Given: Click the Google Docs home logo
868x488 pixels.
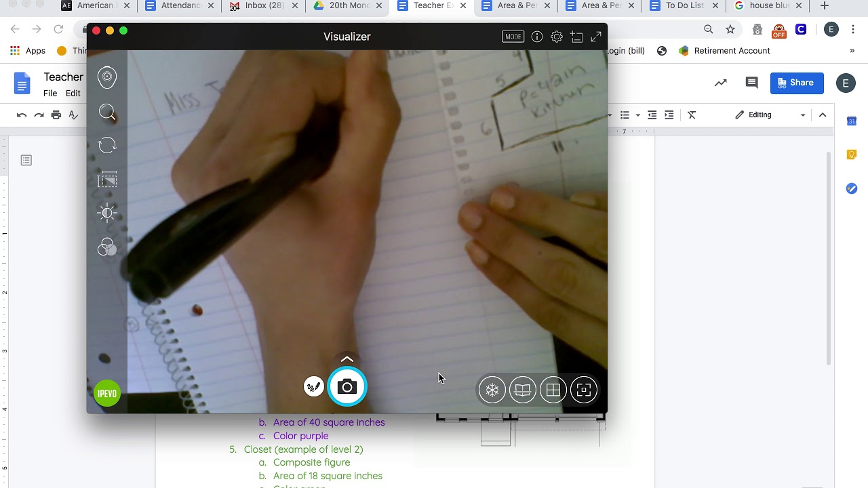Looking at the screenshot, I should pyautogui.click(x=22, y=84).
